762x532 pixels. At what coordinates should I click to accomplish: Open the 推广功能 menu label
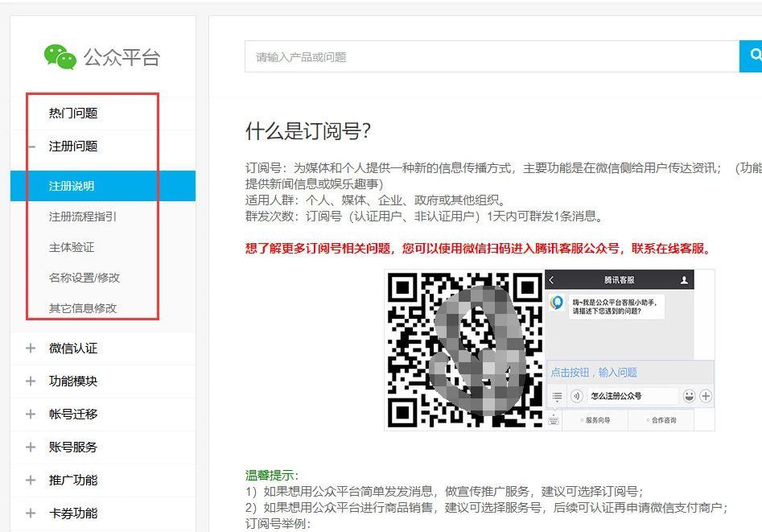pyautogui.click(x=73, y=480)
